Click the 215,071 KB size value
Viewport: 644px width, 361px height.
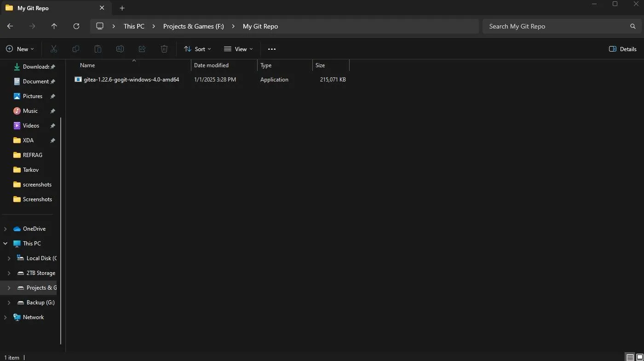click(333, 80)
